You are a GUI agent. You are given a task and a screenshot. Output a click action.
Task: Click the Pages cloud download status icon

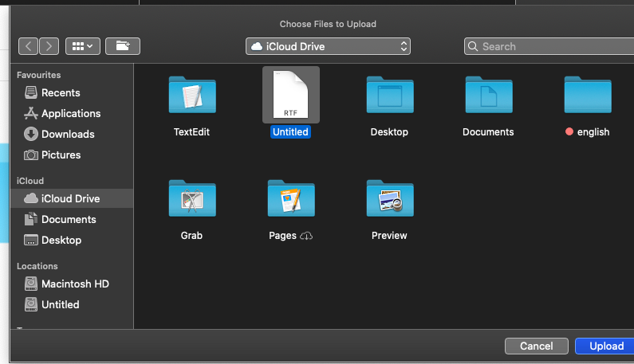pos(306,236)
